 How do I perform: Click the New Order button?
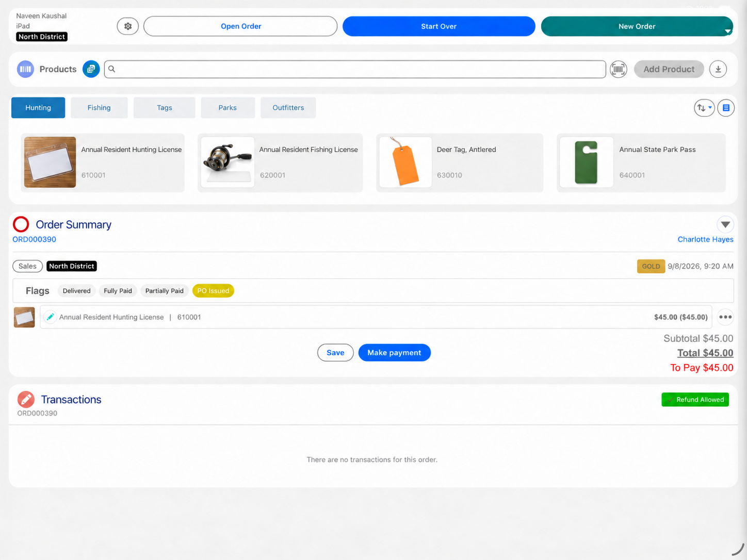(637, 26)
